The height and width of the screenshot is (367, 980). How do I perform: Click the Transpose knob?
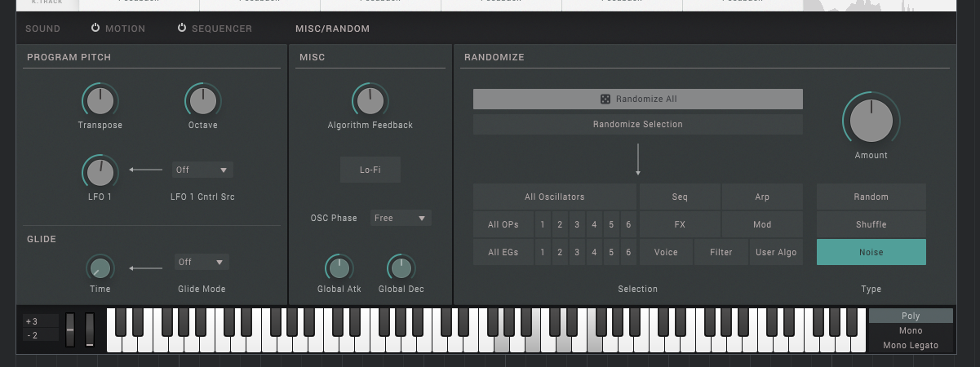pyautogui.click(x=100, y=100)
